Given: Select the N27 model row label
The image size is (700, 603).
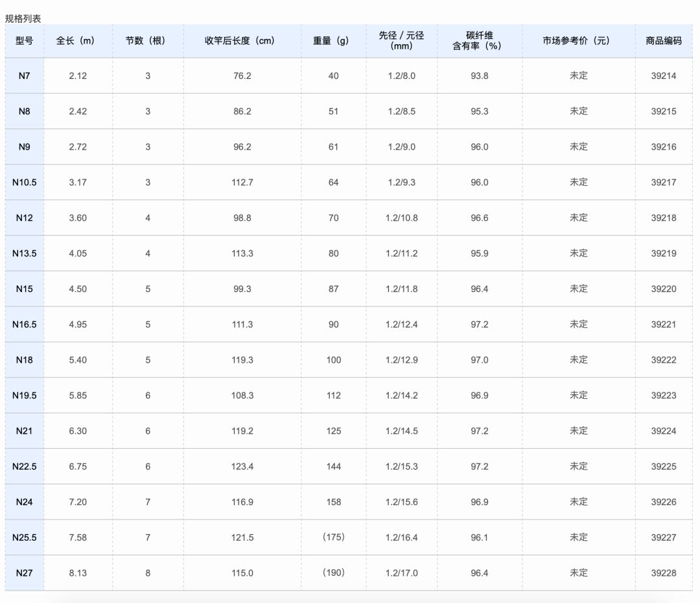Looking at the screenshot, I should pos(24,573).
